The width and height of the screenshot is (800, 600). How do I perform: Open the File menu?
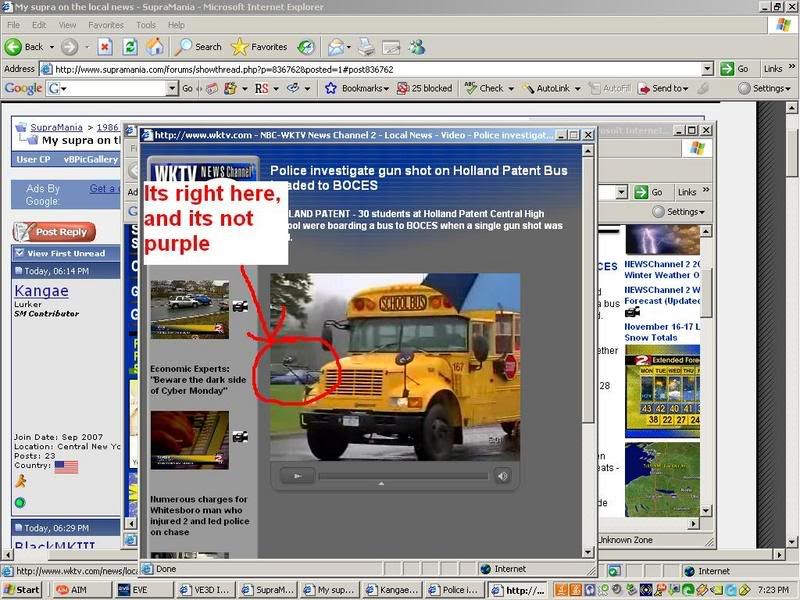click(13, 25)
